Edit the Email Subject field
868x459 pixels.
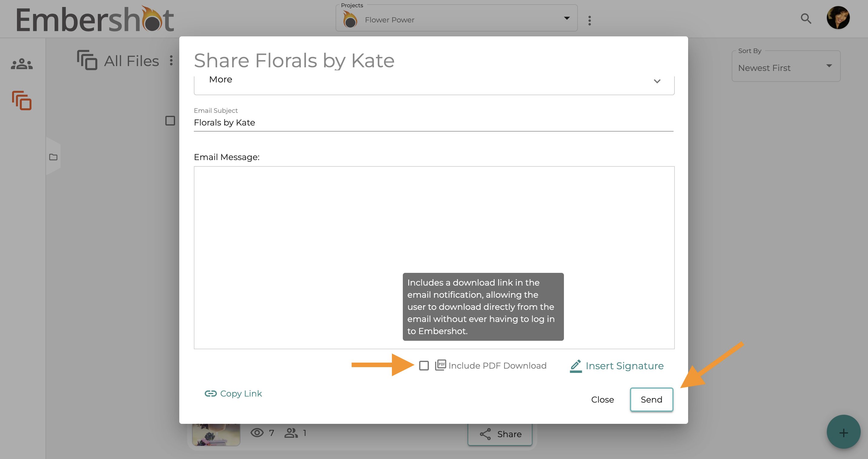pyautogui.click(x=434, y=123)
